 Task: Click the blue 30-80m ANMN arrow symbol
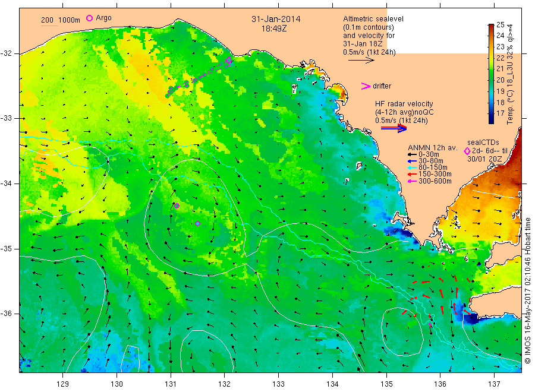tap(412, 161)
